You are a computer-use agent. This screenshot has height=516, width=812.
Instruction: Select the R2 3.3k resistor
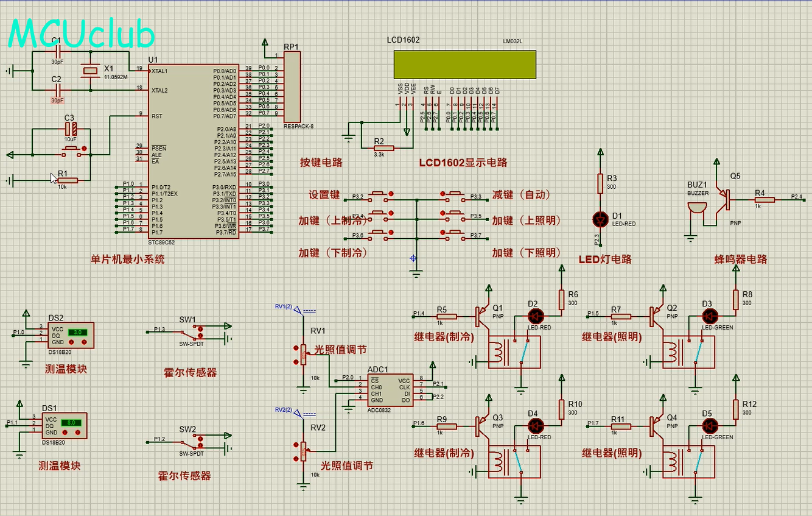384,148
